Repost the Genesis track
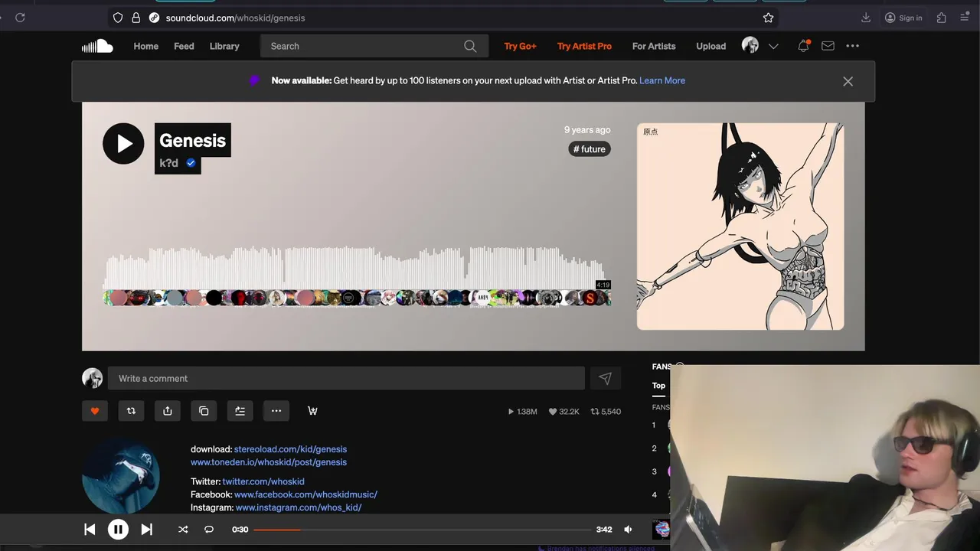980x551 pixels. (x=131, y=411)
